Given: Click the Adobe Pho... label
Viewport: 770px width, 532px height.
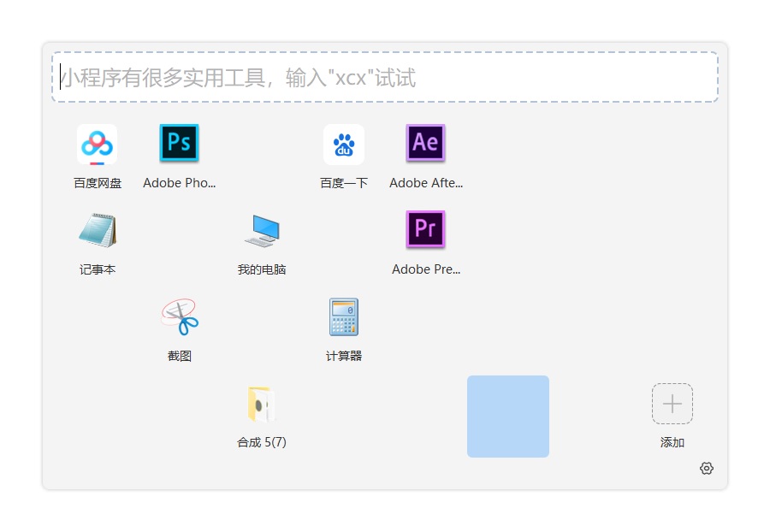Looking at the screenshot, I should [180, 183].
